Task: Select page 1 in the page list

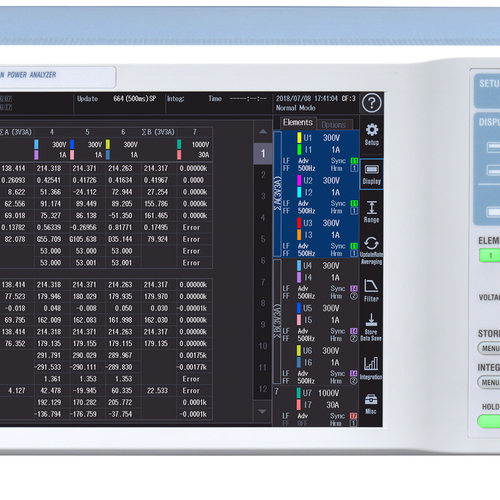Action: (263, 153)
